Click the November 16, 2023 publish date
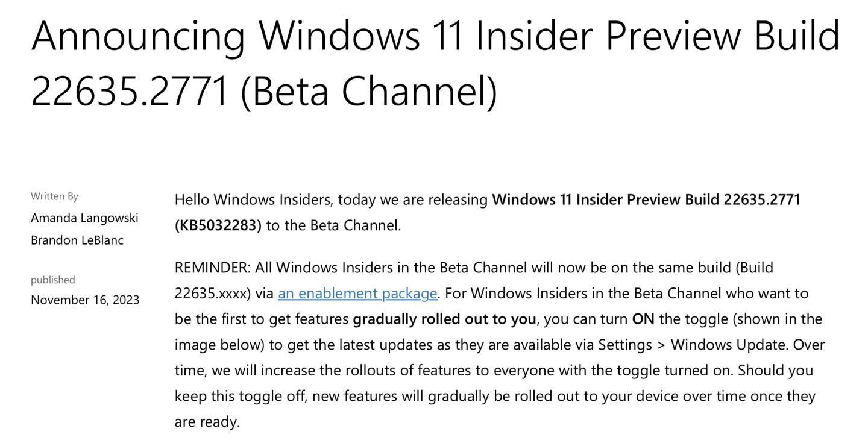The image size is (868, 446). [x=85, y=300]
